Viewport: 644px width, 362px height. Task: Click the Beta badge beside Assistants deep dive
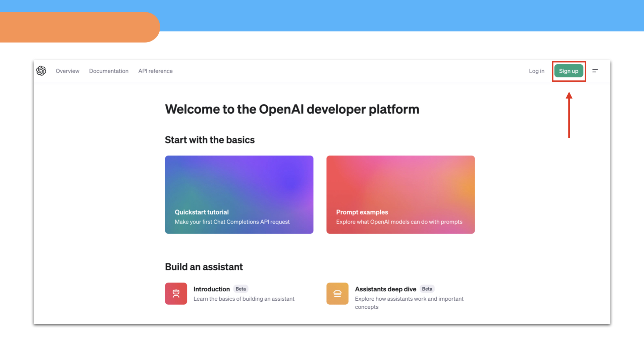click(x=427, y=289)
